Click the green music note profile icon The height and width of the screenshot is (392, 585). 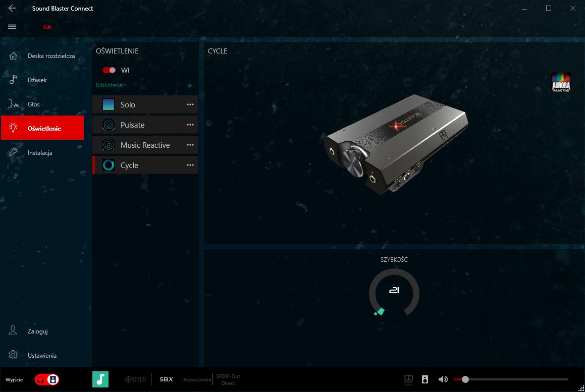pos(100,379)
